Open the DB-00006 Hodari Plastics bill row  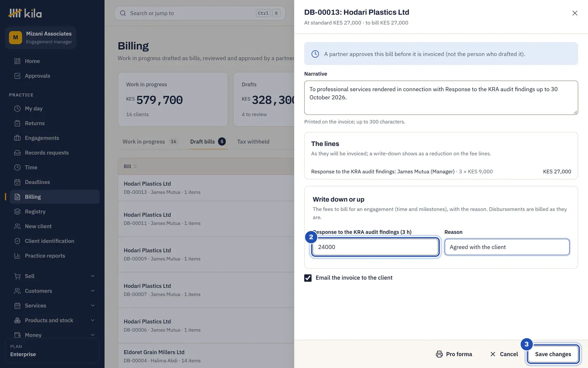206,325
